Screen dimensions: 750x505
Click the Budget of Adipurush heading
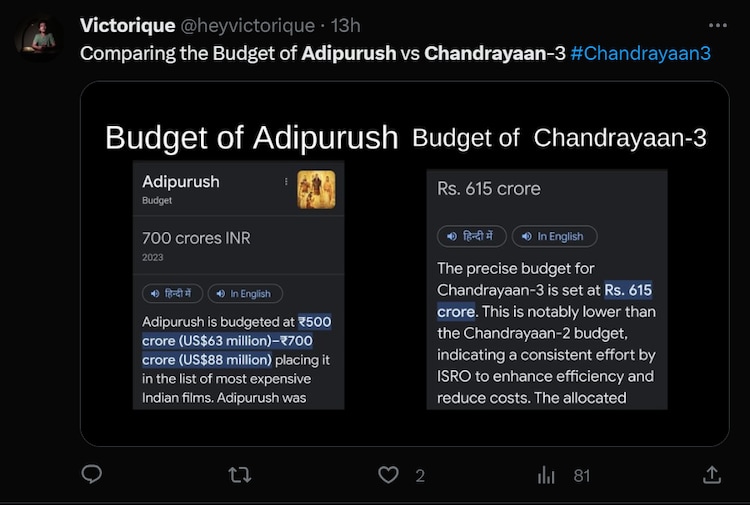[x=251, y=138]
